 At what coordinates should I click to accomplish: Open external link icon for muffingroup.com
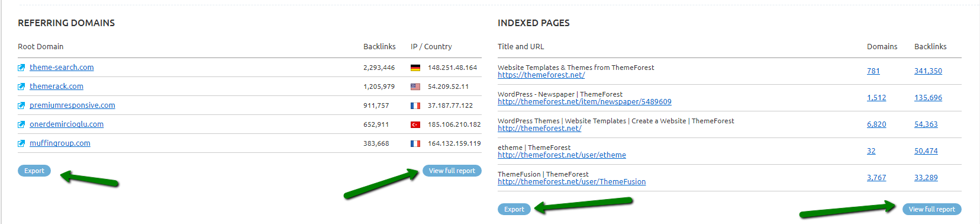21,143
